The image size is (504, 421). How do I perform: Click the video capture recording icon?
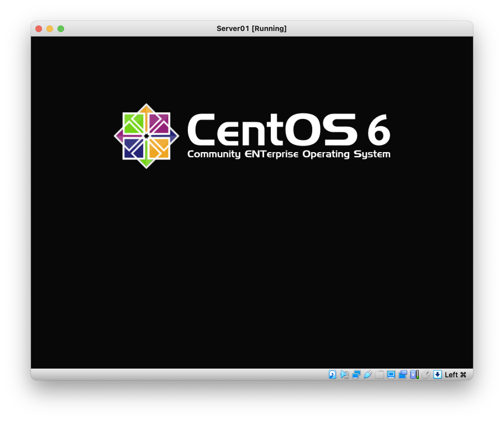(403, 375)
